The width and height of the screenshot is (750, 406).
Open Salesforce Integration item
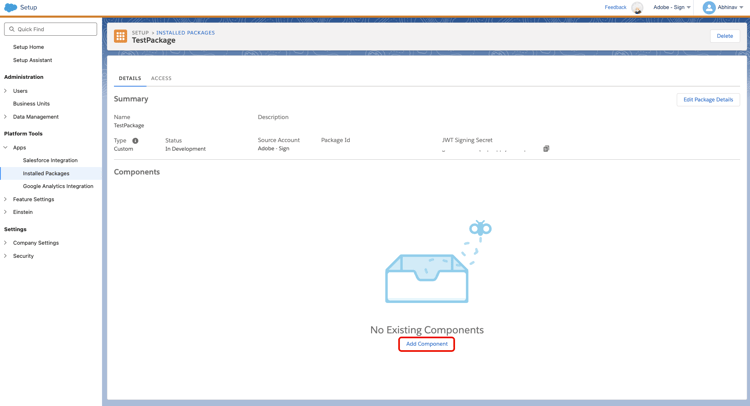point(50,160)
